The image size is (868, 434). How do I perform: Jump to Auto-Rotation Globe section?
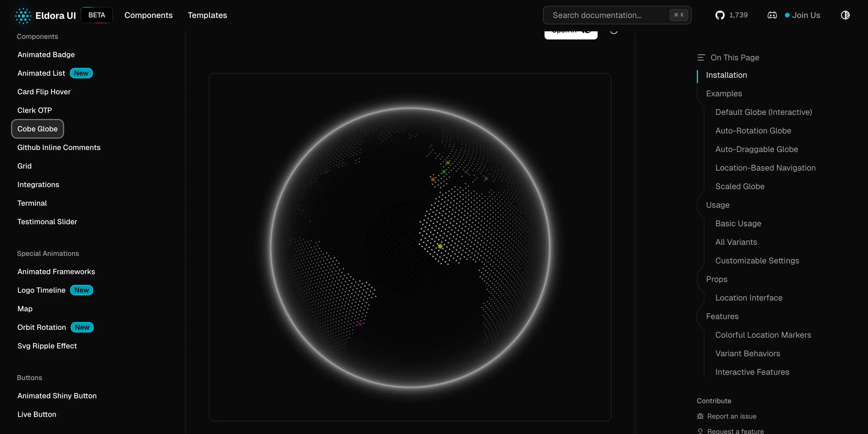(x=753, y=131)
